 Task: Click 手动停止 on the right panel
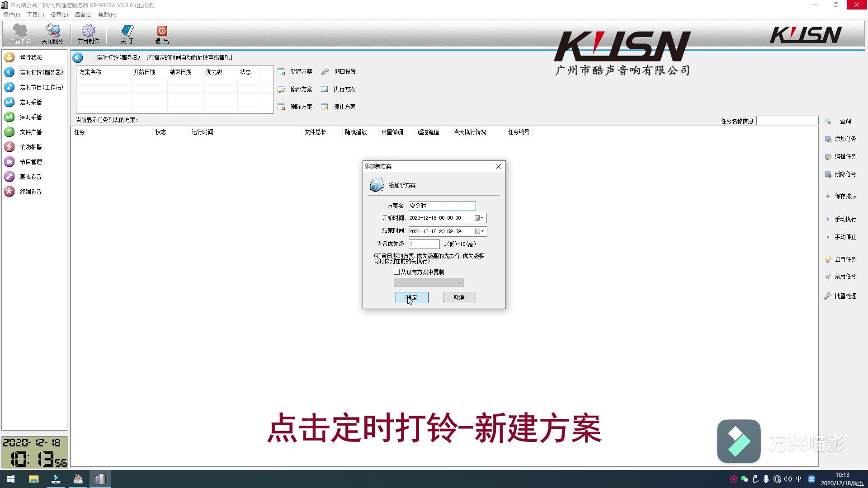click(x=841, y=237)
